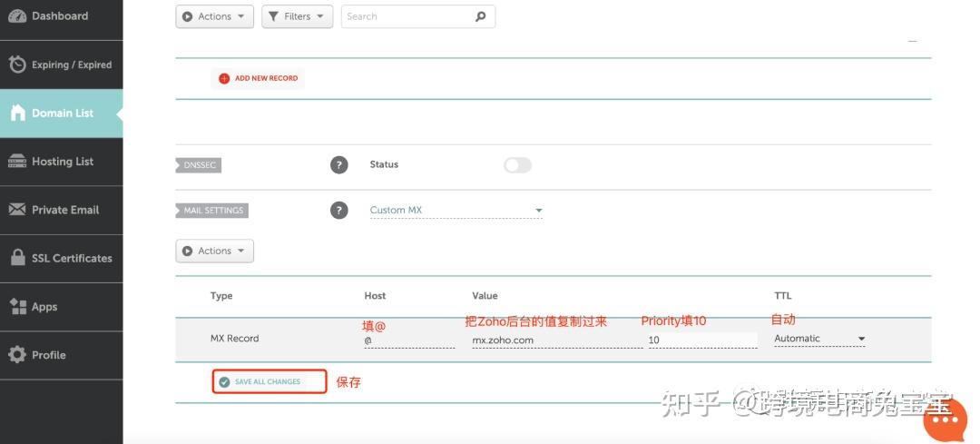Select Private Email in the sidebar
This screenshot has height=444, width=980.
[64, 210]
